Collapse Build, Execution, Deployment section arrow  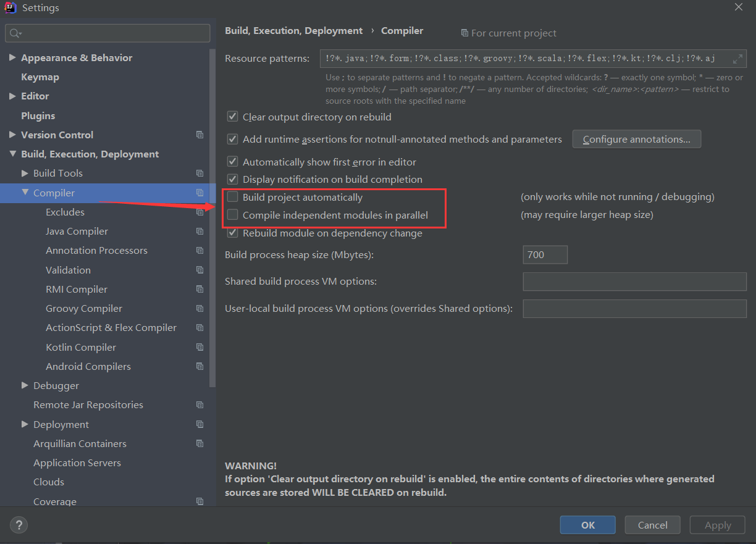(12, 154)
